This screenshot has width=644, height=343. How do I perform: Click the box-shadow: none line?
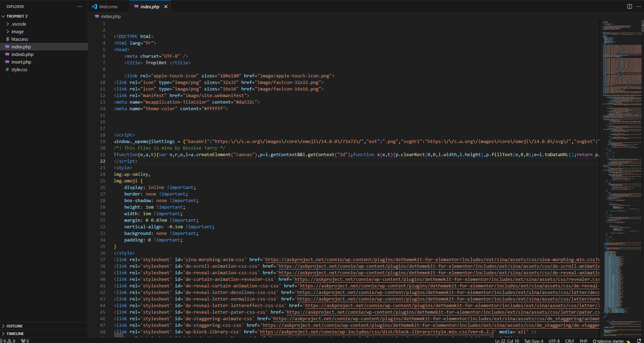(161, 200)
